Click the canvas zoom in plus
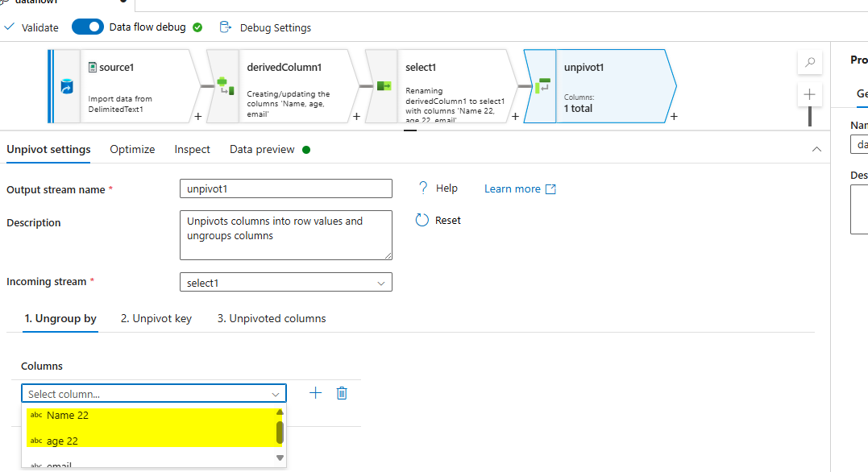Screen dimensions: 868x472 coord(809,94)
